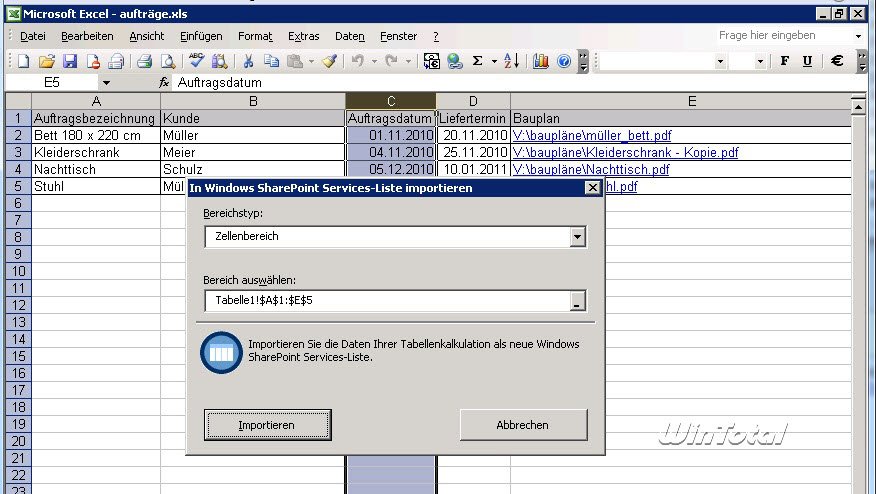The height and width of the screenshot is (494, 876).
Task: Open Print Preview magnifier icon
Action: pyautogui.click(x=168, y=61)
